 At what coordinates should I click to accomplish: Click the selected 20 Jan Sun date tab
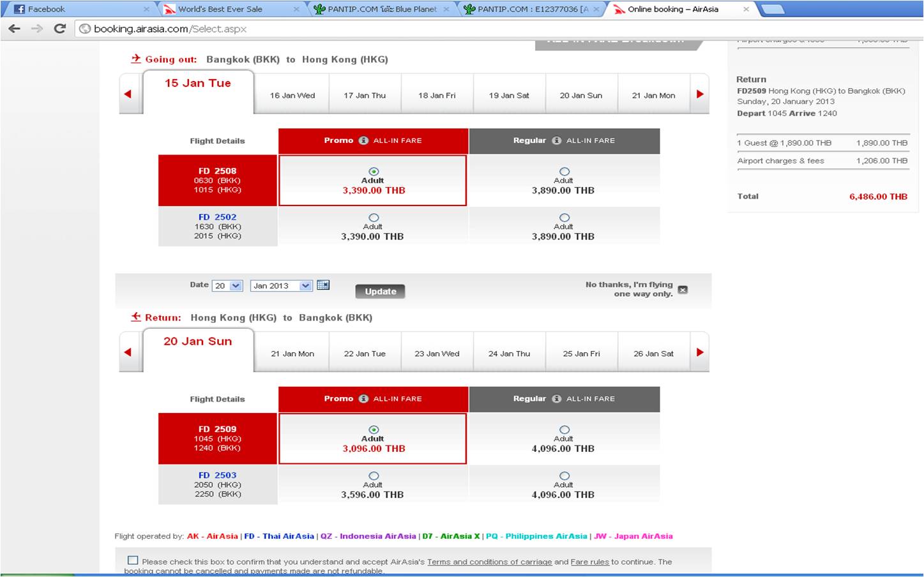(x=198, y=350)
